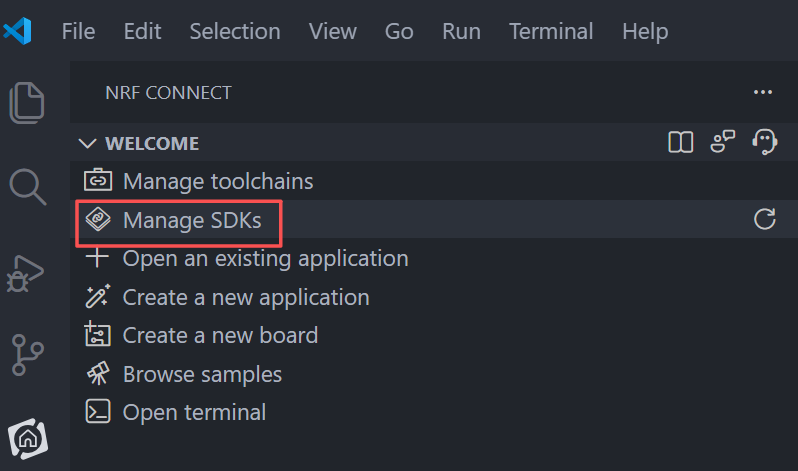Select Browse samples
This screenshot has width=798, height=471.
(203, 375)
